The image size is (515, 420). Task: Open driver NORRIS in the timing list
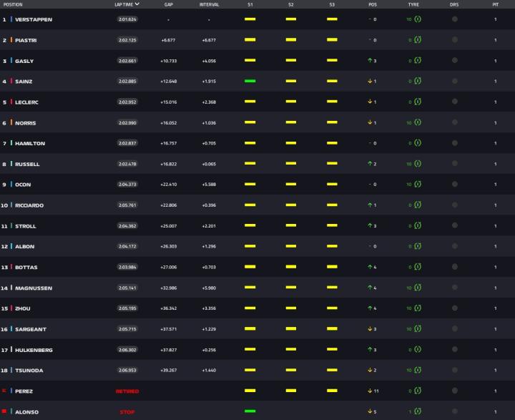(x=26, y=123)
